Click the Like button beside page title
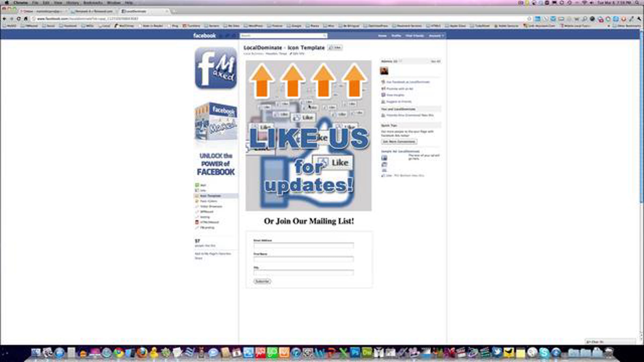Image resolution: width=644 pixels, height=362 pixels. click(x=335, y=48)
